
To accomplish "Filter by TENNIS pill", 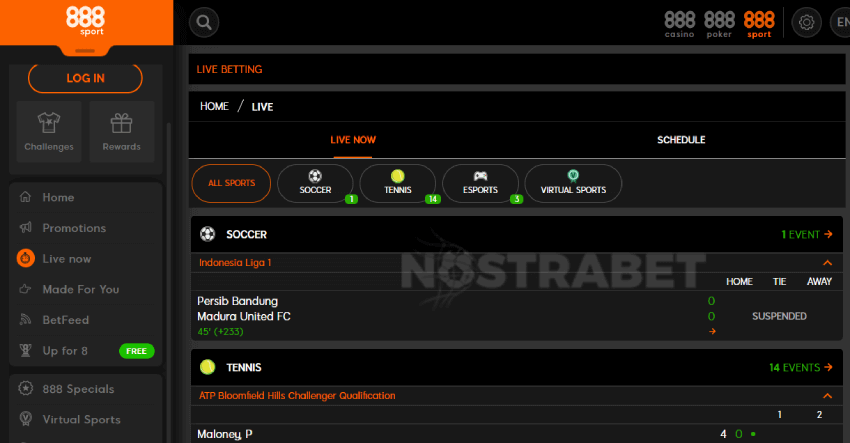I will tap(398, 183).
